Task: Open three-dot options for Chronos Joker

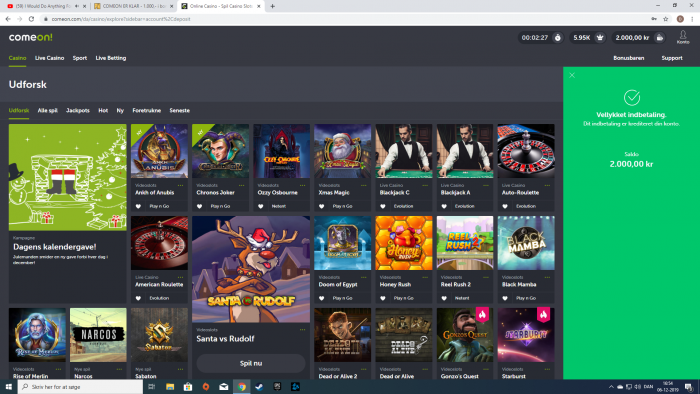Action: [242, 185]
